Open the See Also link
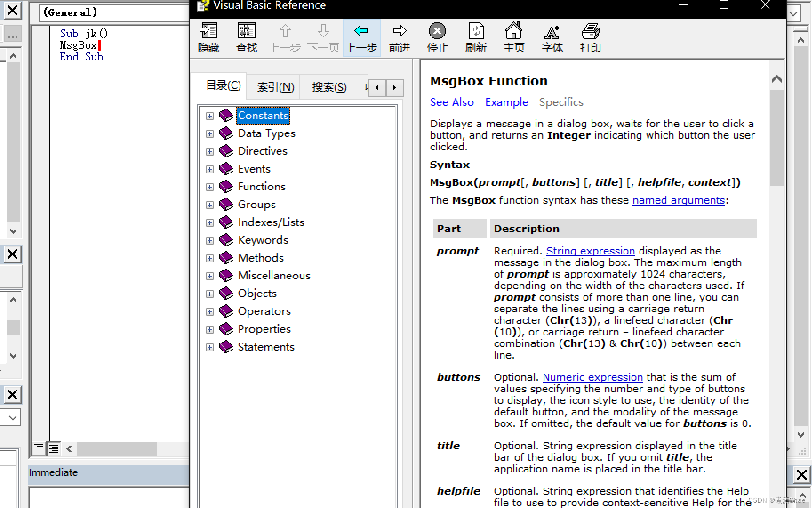812x508 pixels. click(452, 102)
